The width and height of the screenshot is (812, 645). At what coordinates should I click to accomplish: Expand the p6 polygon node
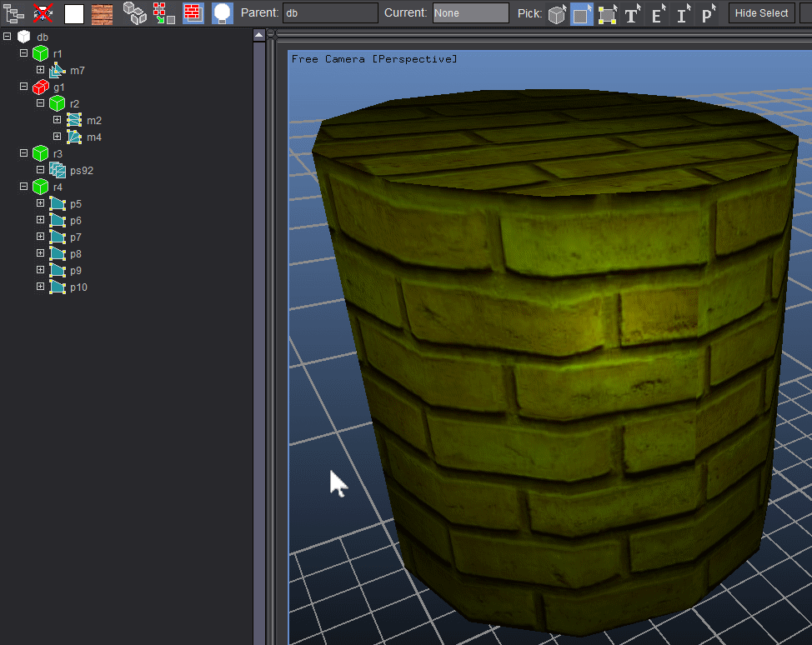(40, 219)
